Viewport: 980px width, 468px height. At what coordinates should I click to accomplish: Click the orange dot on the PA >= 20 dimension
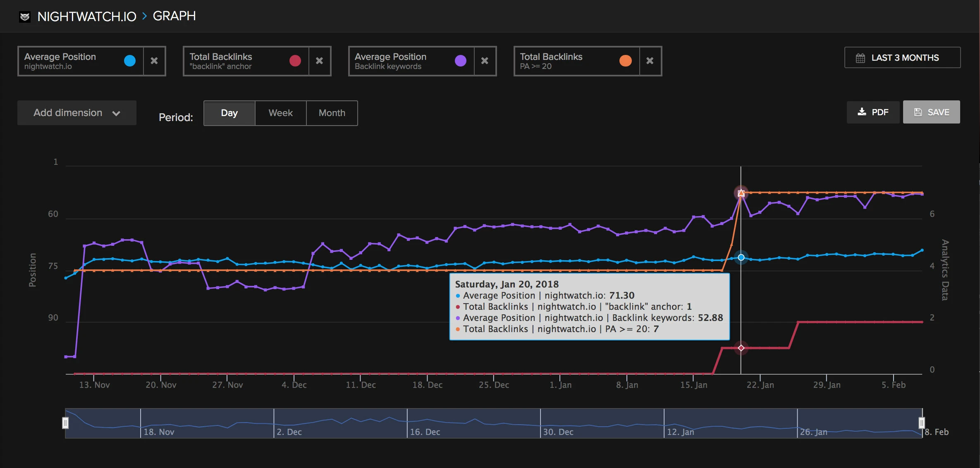pos(625,61)
